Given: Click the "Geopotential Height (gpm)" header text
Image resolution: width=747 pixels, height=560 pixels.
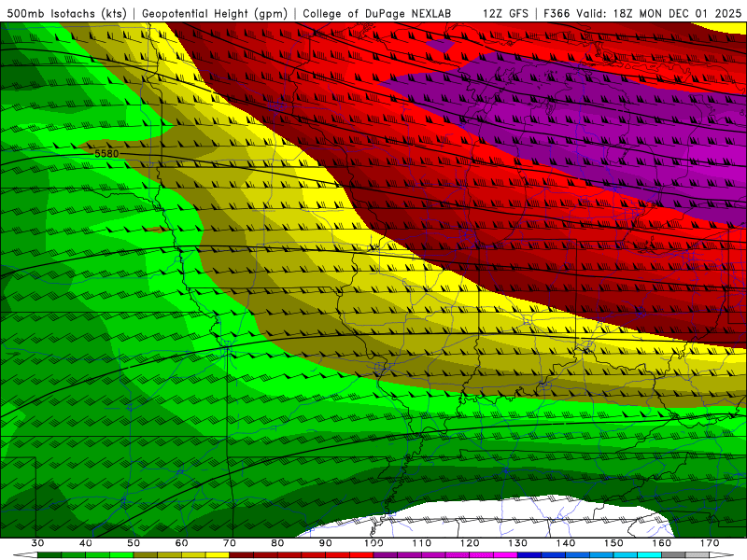Looking at the screenshot, I should [x=215, y=13].
